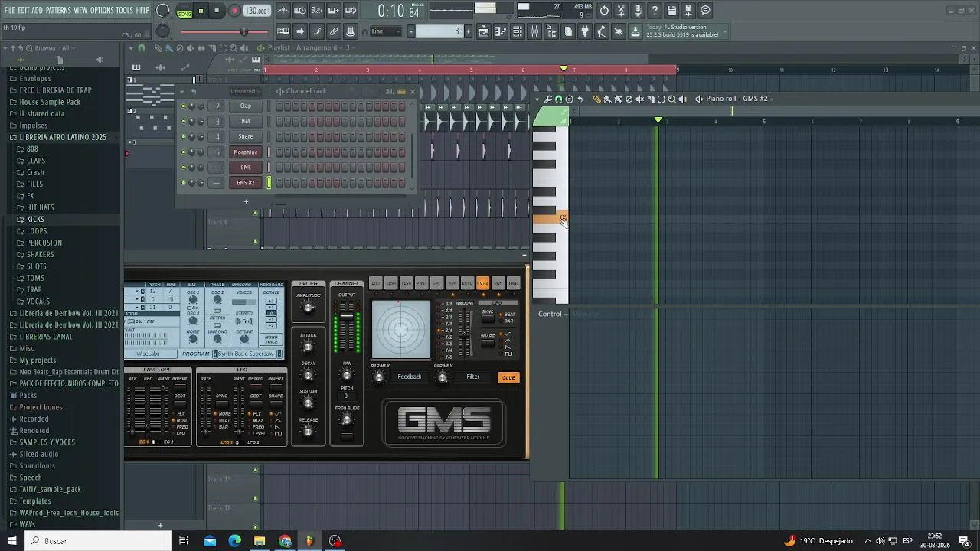The image size is (980, 551).
Task: Open the VIEW menu
Action: pyautogui.click(x=80, y=11)
